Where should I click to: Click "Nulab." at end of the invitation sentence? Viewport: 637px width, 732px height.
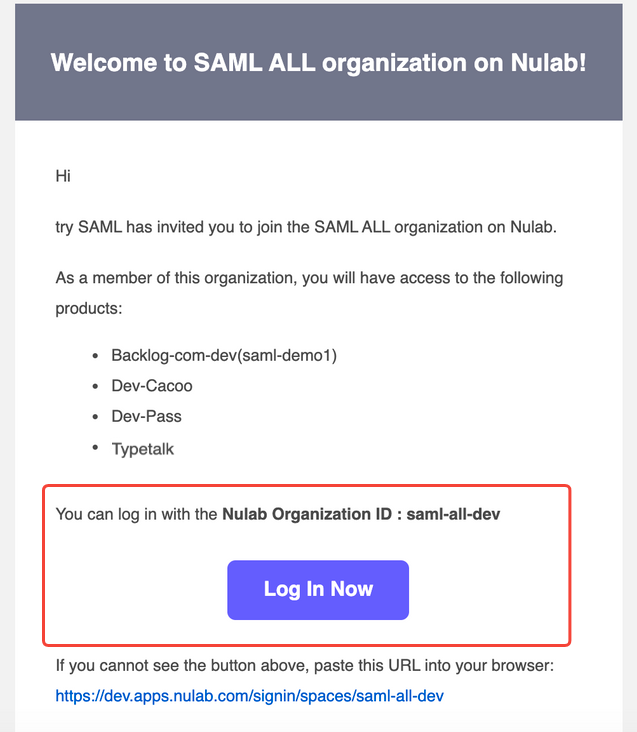click(533, 227)
